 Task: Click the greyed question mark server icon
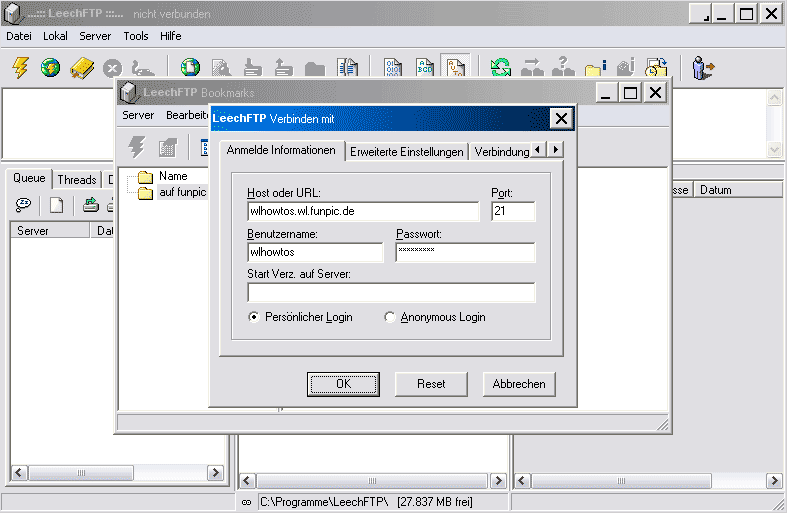563,67
